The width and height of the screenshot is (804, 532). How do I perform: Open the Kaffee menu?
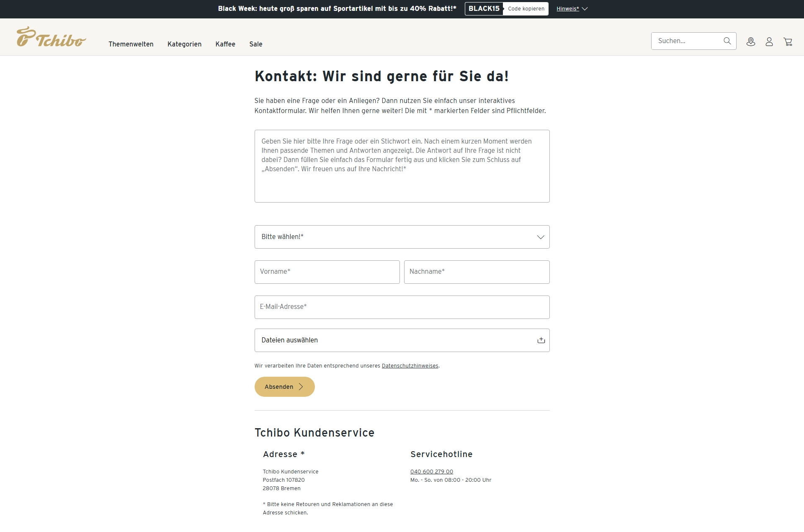(225, 44)
